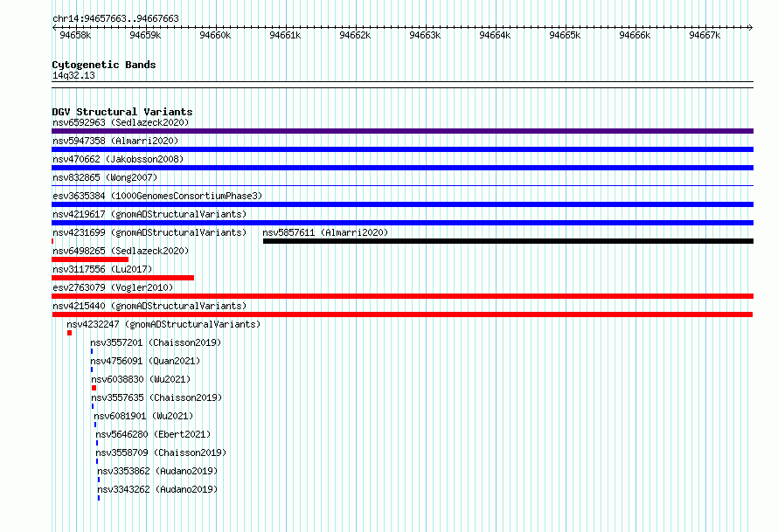
Task: Click the 94664k ruler tick label
Action: [x=495, y=35]
